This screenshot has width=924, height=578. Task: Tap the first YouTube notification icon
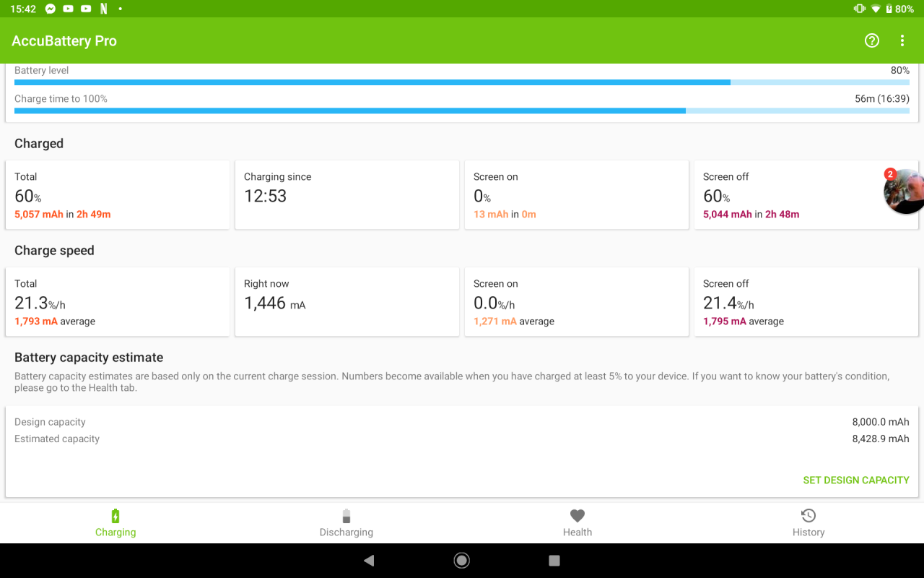click(69, 9)
